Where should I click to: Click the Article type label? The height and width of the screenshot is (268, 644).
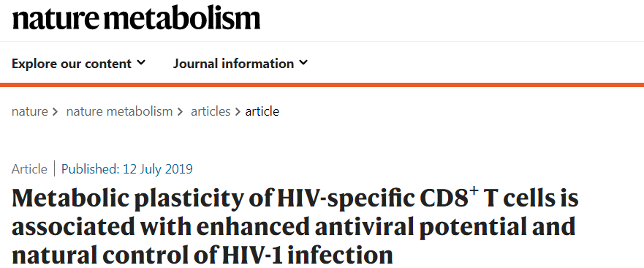coord(29,169)
